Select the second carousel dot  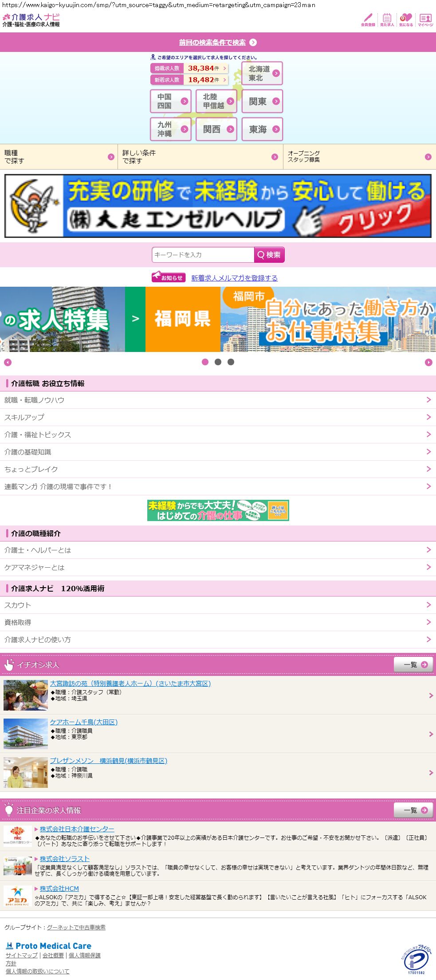click(x=218, y=362)
